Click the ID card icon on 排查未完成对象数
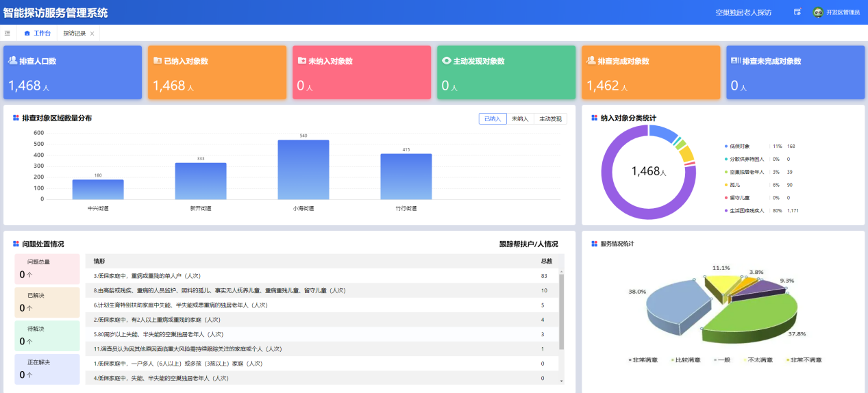 pyautogui.click(x=736, y=61)
